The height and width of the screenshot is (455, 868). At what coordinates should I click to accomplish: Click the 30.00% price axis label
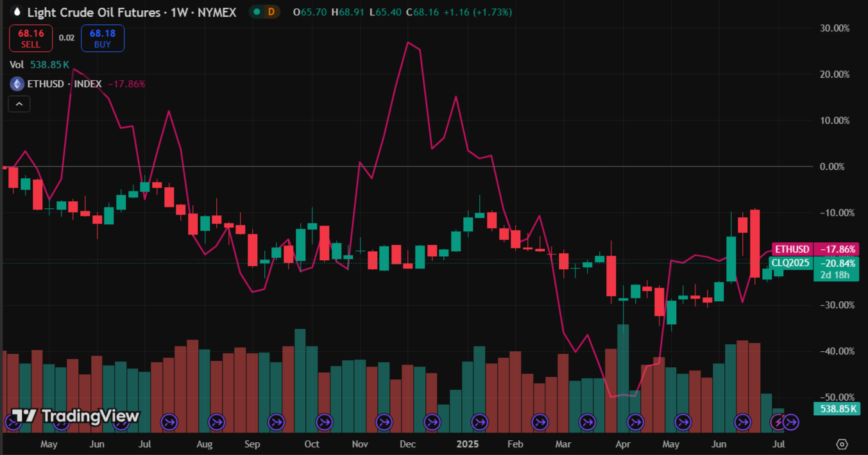(833, 28)
